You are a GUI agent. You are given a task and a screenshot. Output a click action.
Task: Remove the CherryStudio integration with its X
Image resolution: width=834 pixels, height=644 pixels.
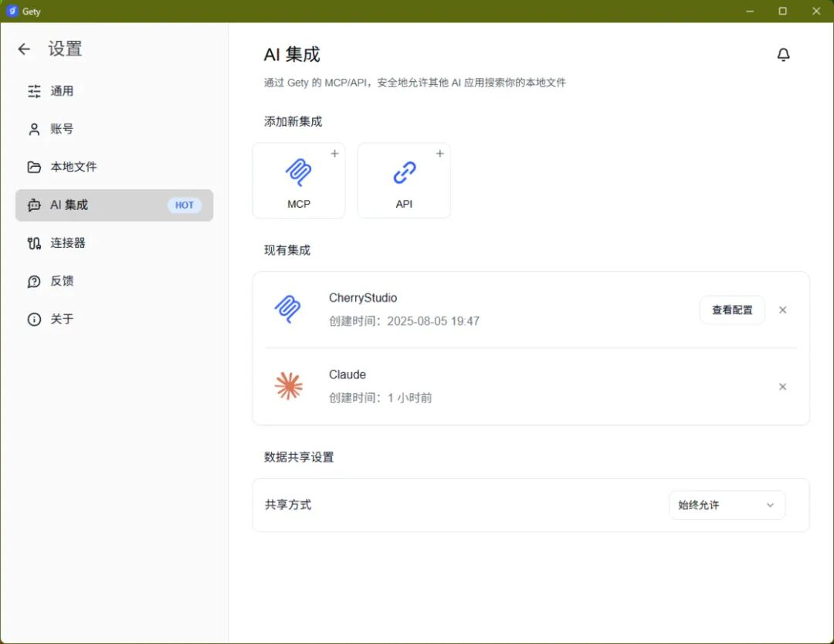[x=782, y=310]
